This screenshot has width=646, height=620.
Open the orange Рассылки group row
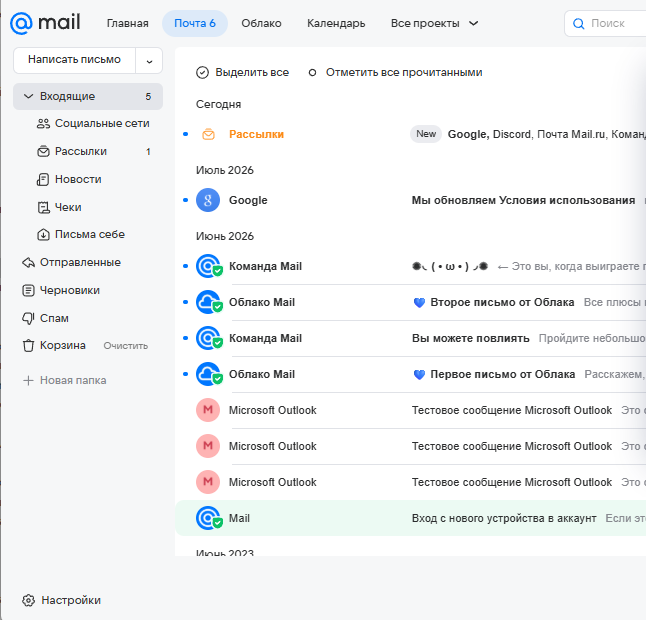click(x=410, y=134)
